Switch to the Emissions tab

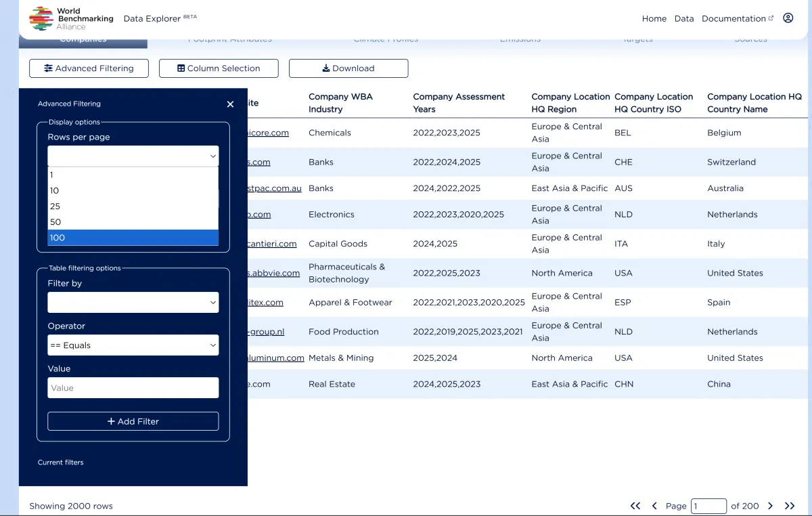(520, 41)
